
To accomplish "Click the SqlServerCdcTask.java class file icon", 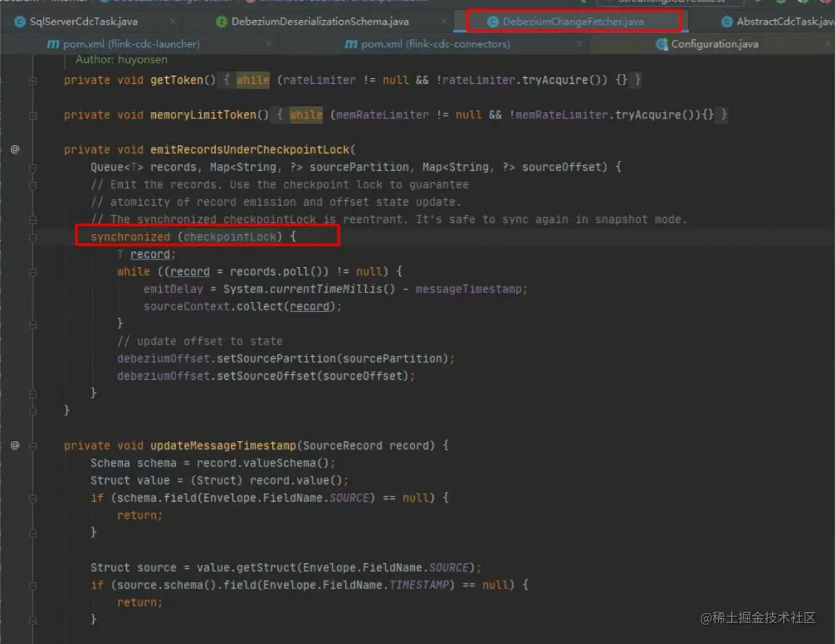I will [x=19, y=22].
